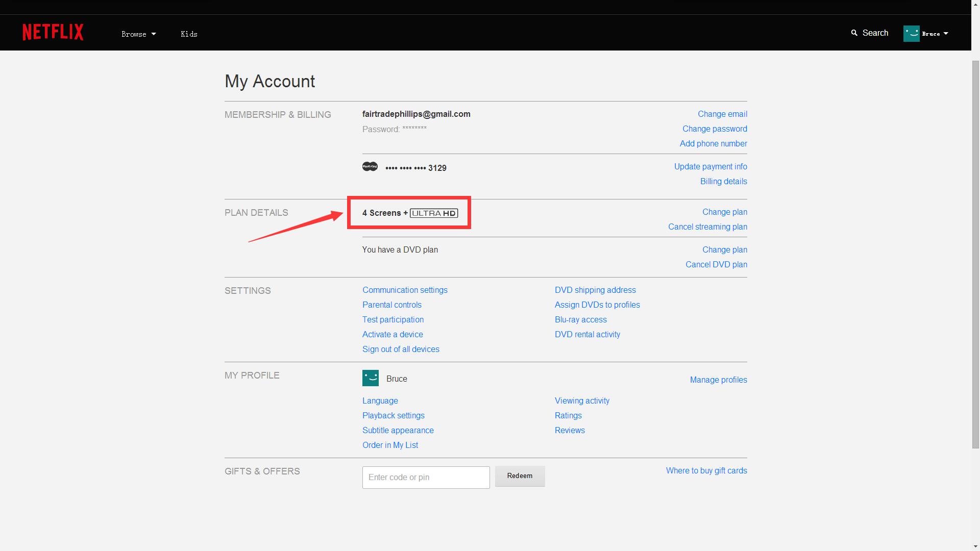Click the Ultra HD badge

click(x=434, y=213)
